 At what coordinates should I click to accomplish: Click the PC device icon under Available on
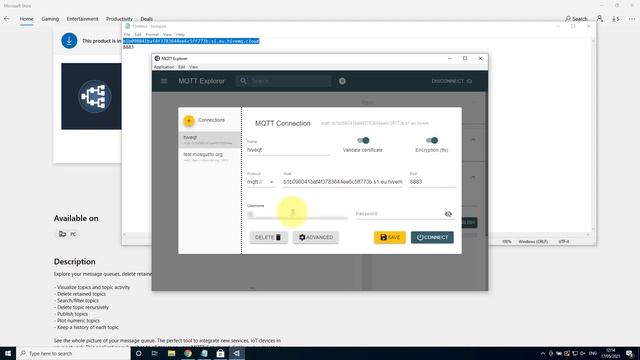click(62, 234)
